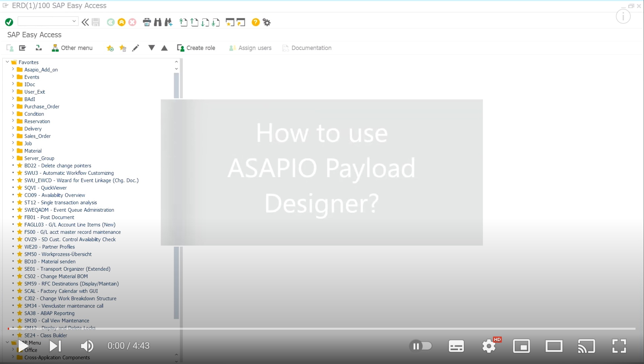Click the Save icon in the toolbar
Image resolution: width=644 pixels, height=364 pixels.
(x=96, y=22)
